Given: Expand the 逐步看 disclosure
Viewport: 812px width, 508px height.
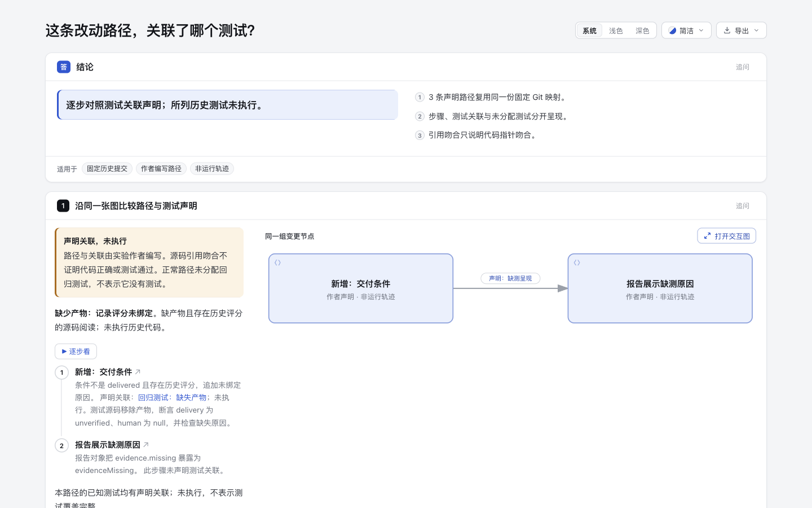Looking at the screenshot, I should click(x=76, y=351).
